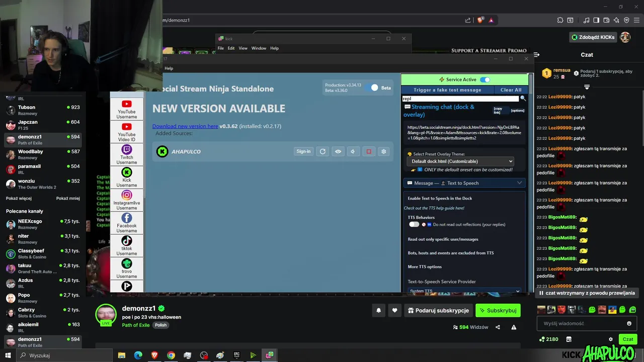Open View menu in kick window

(243, 48)
